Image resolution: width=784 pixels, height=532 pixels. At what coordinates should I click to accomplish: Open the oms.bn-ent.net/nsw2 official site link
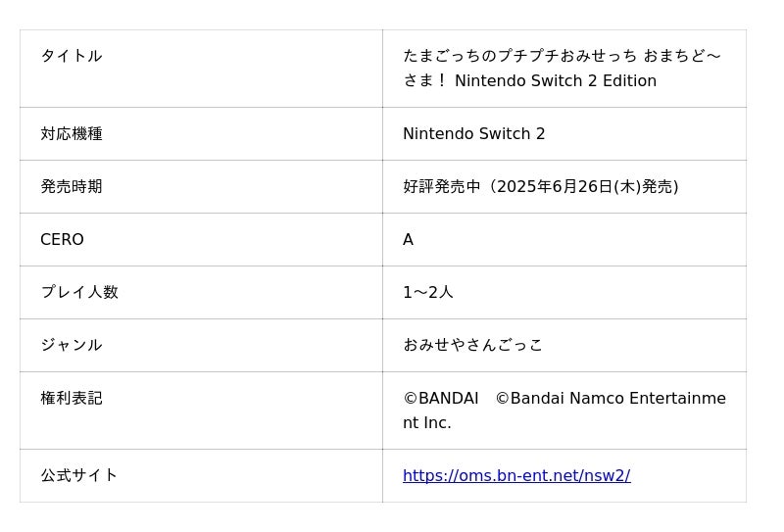(515, 476)
